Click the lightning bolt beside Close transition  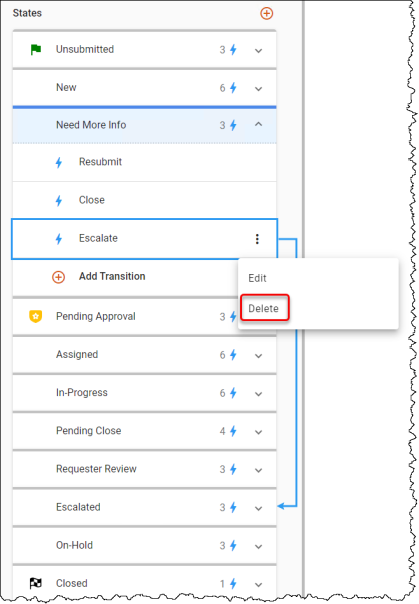59,200
